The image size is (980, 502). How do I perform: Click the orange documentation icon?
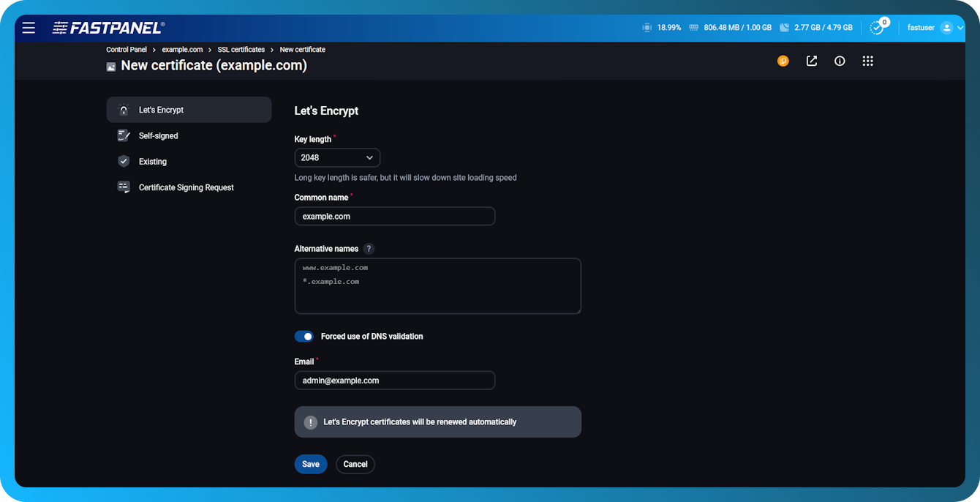point(783,61)
